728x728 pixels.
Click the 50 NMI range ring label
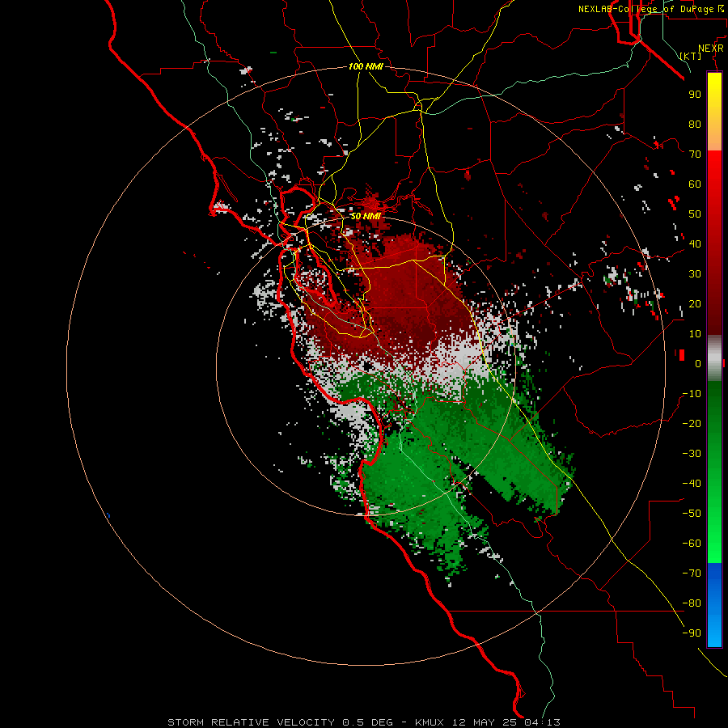click(x=365, y=216)
